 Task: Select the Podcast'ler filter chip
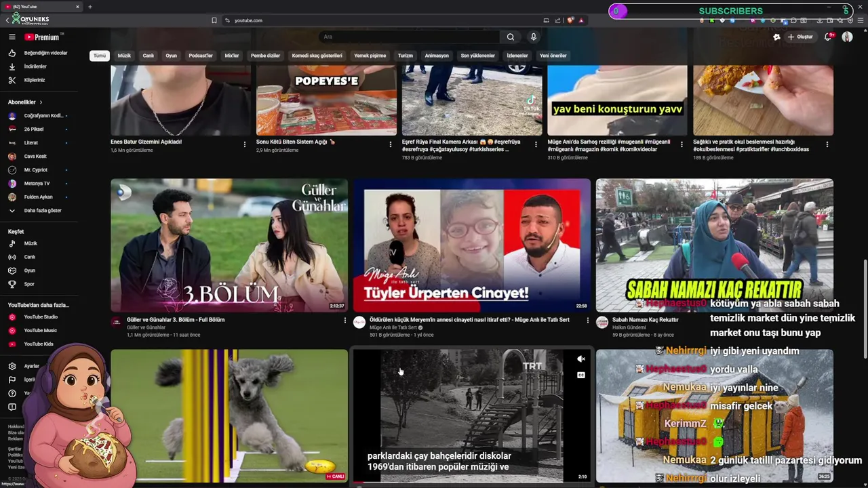tap(201, 56)
